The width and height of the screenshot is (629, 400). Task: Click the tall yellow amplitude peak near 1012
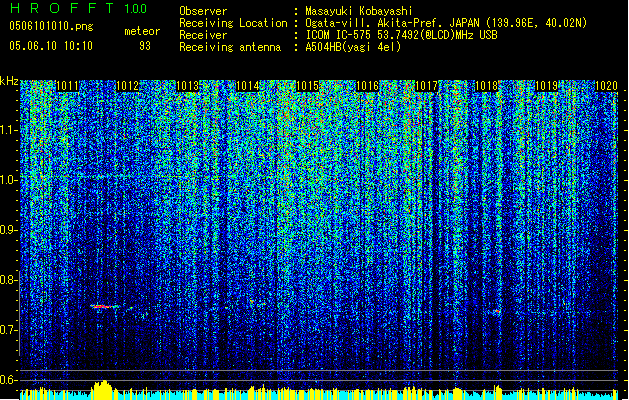point(103,389)
